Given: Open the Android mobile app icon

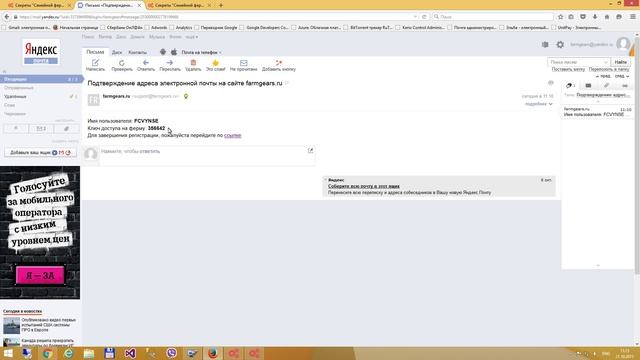Looking at the screenshot, I should pyautogui.click(x=163, y=52).
